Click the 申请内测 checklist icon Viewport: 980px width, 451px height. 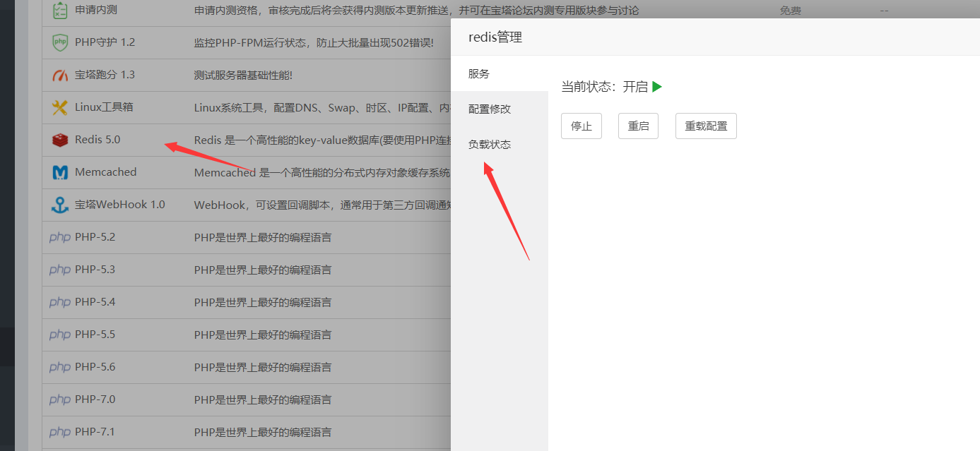60,11
